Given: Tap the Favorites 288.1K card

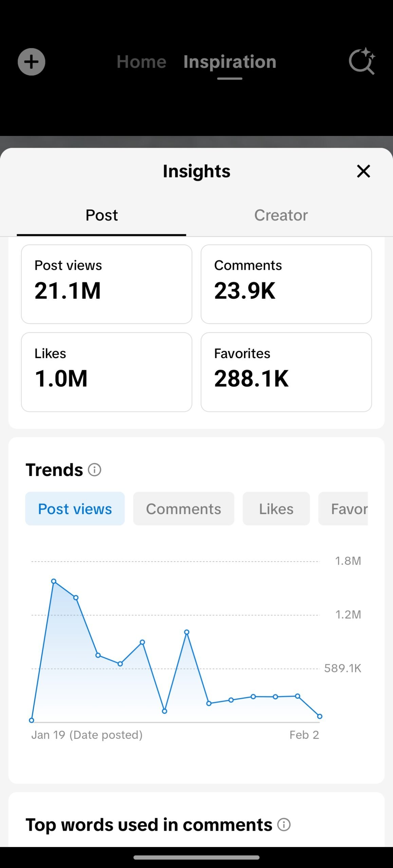Looking at the screenshot, I should [286, 372].
